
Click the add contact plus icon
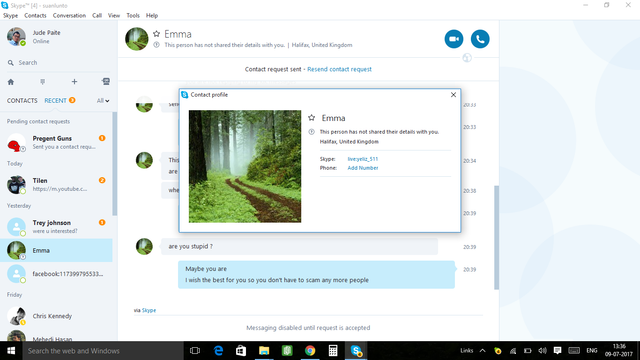pos(74,82)
